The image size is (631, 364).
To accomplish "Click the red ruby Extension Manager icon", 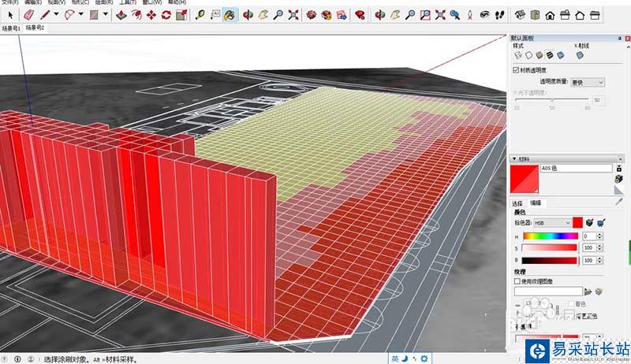I will pos(360,15).
